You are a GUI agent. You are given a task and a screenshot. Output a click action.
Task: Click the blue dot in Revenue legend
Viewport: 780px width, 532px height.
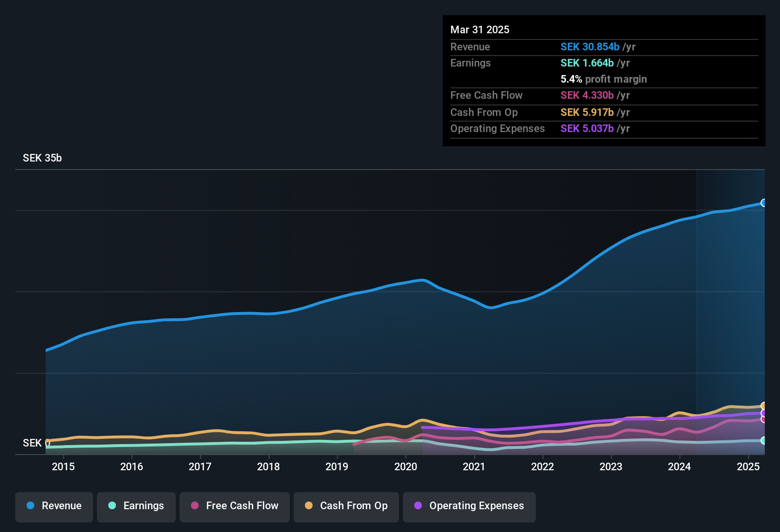pos(30,505)
